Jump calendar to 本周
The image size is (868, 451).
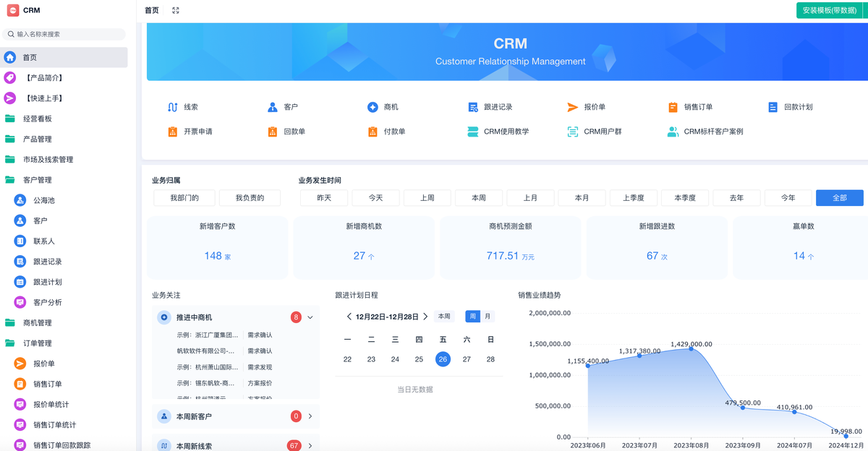coord(444,317)
